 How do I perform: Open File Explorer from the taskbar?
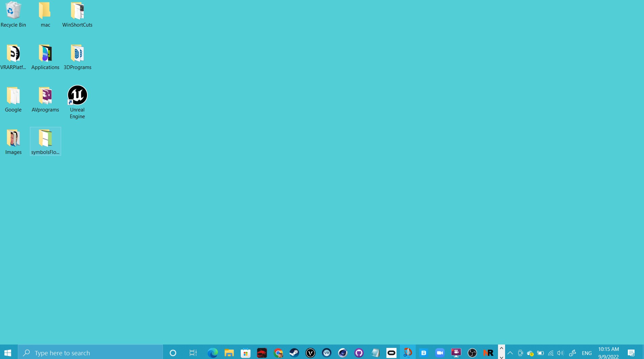[229, 353]
